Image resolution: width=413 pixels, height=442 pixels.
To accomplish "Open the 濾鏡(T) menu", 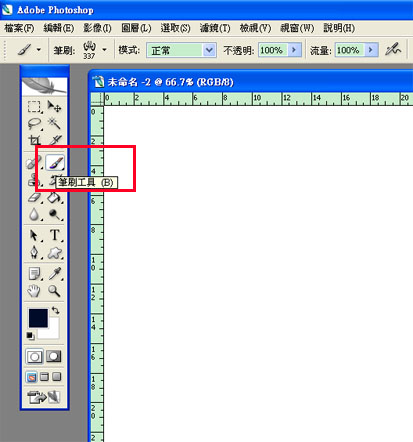I will pyautogui.click(x=215, y=28).
